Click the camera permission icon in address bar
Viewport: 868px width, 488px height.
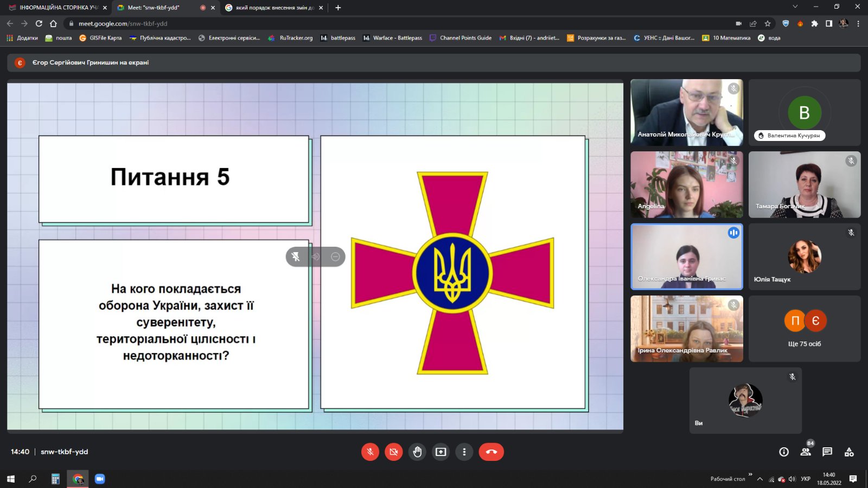pos(738,23)
